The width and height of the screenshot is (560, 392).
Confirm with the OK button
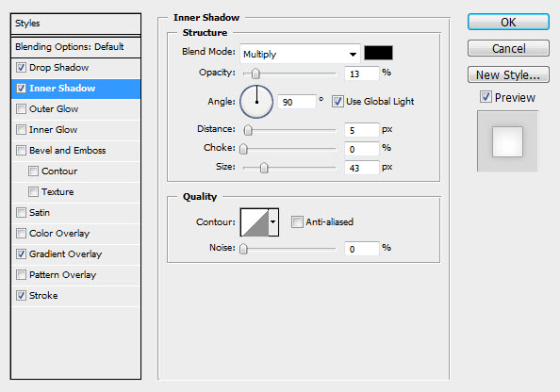[x=508, y=22]
